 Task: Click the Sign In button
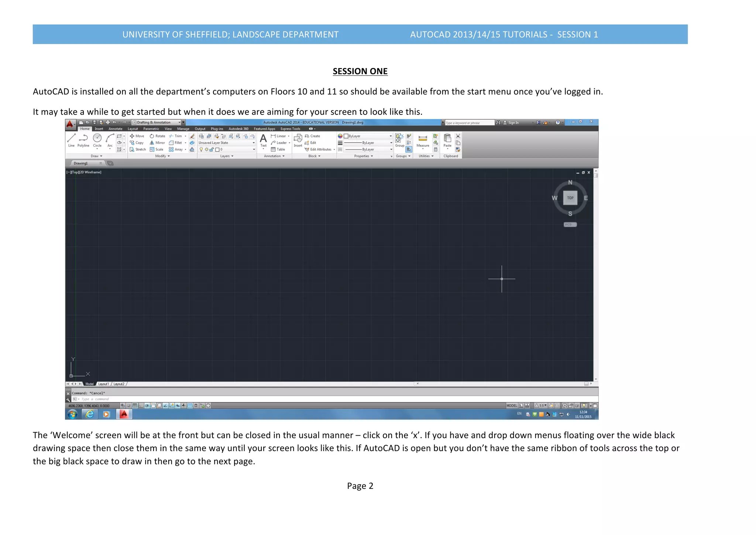point(513,123)
